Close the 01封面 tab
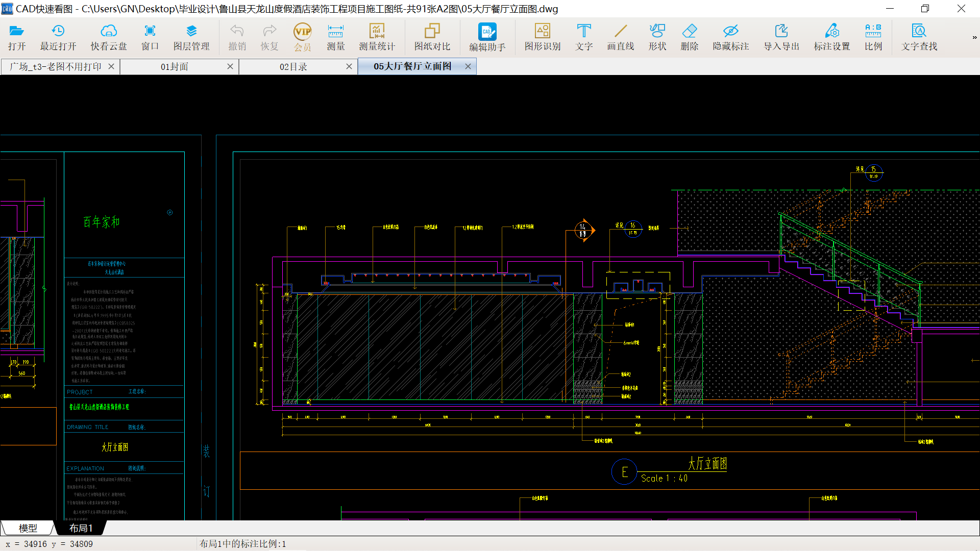Image resolution: width=980 pixels, height=551 pixels. (230, 66)
